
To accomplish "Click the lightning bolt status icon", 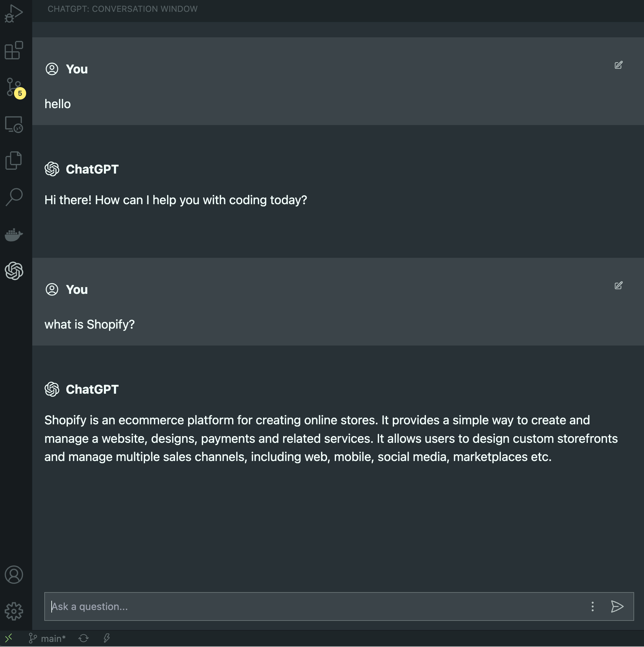I will pyautogui.click(x=106, y=638).
